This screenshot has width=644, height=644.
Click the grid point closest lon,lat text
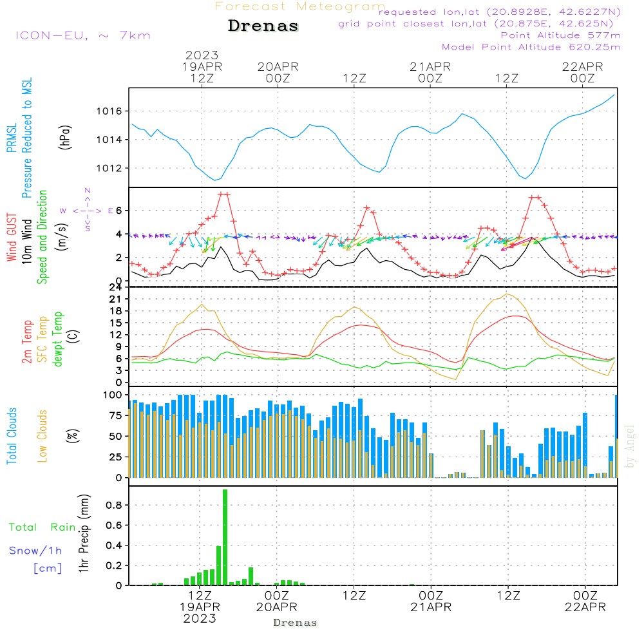pos(476,24)
